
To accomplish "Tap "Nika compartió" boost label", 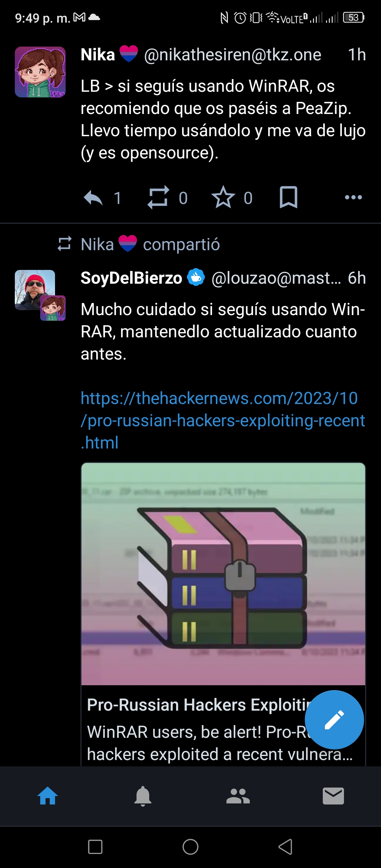I will tap(150, 244).
